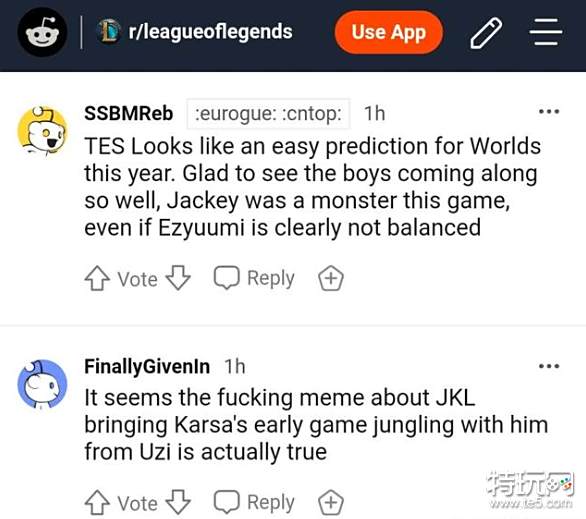Reply to SSBMReb's comment
The image size is (586, 519).
coord(254,278)
